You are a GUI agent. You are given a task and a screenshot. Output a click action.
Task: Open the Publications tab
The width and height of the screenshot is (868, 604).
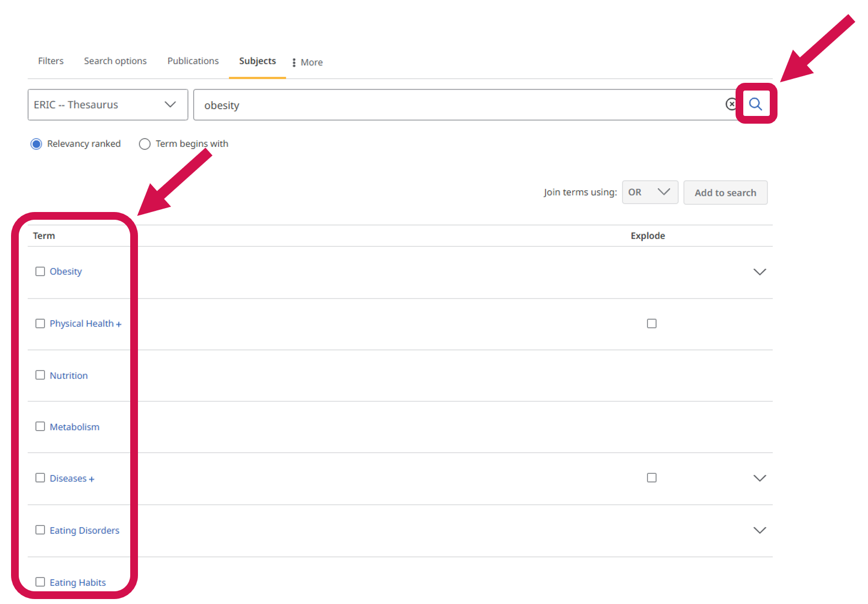pyautogui.click(x=193, y=61)
